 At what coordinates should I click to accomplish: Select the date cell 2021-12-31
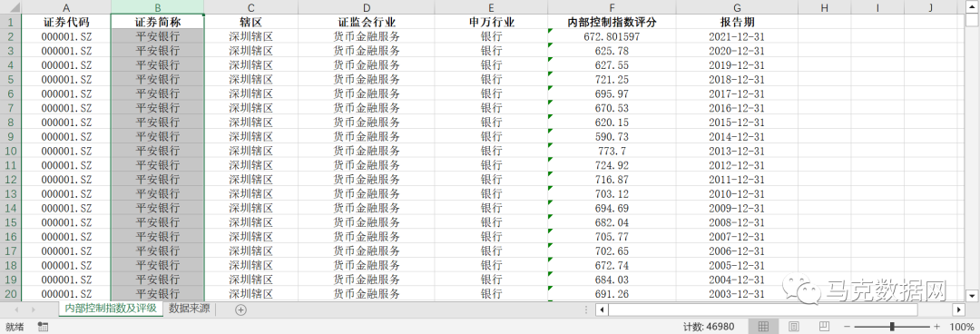(737, 36)
